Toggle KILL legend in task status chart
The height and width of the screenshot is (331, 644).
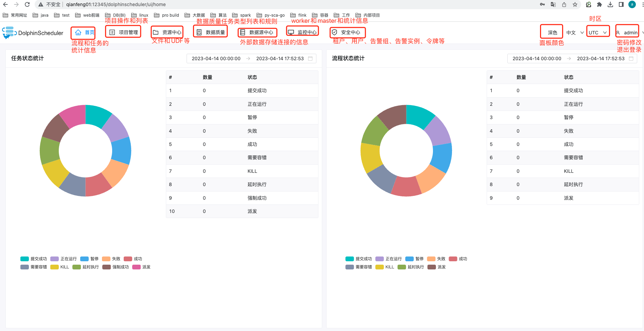pyautogui.click(x=60, y=267)
